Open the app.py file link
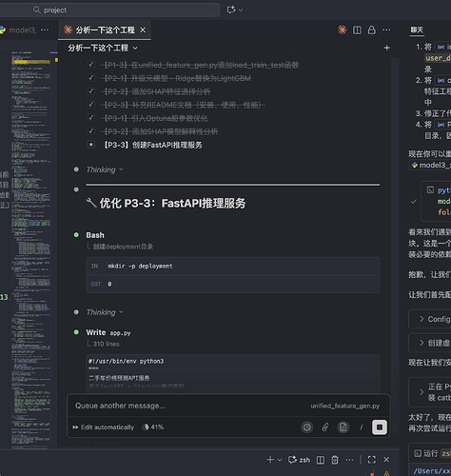Viewport: 451px width, 476px height. (x=120, y=333)
